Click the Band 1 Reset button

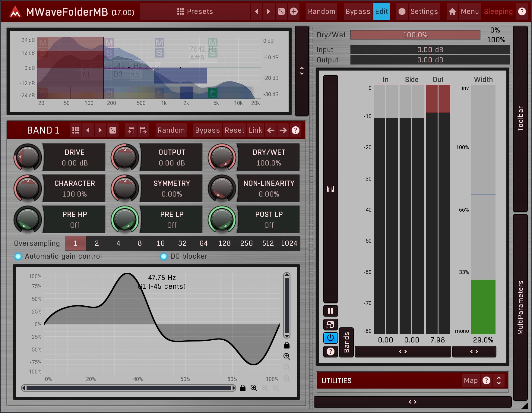[234, 130]
